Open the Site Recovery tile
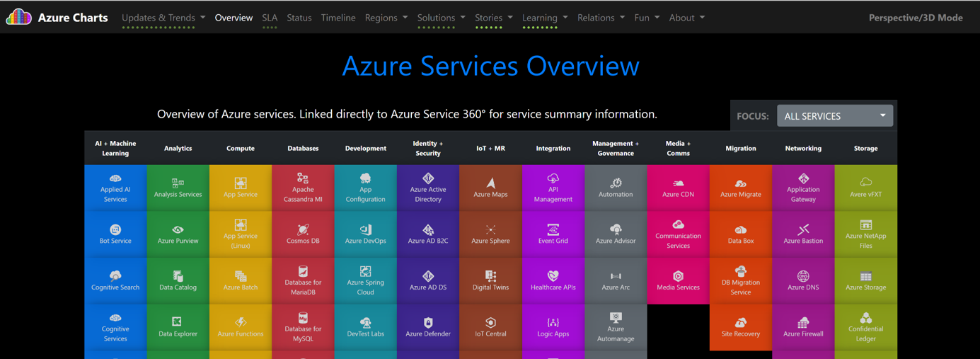The image size is (980, 359). (741, 328)
